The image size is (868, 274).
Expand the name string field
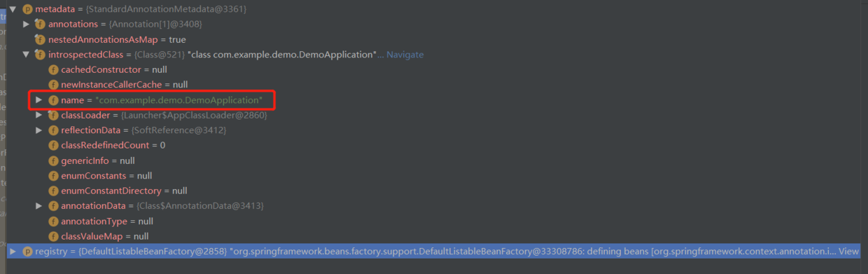(39, 100)
